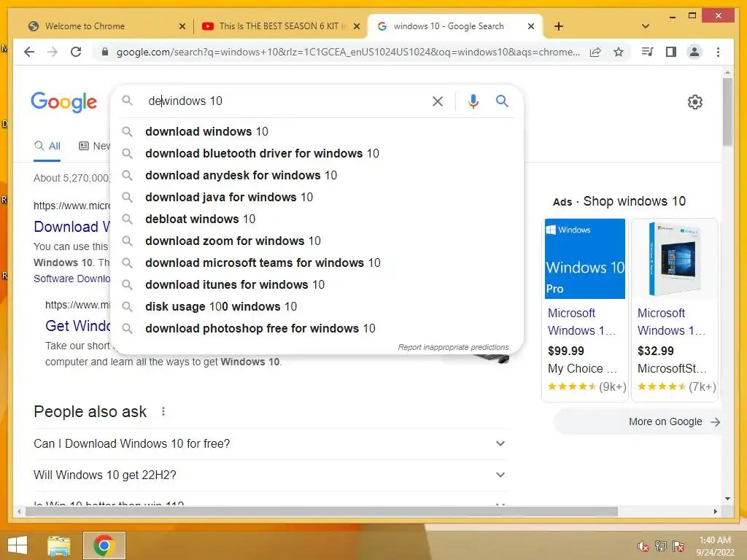Open the muted volume tray icon

point(643,546)
